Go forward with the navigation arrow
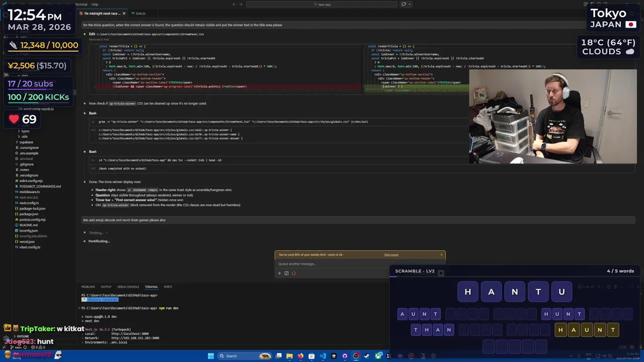The height and width of the screenshot is (362, 644). 241,4
